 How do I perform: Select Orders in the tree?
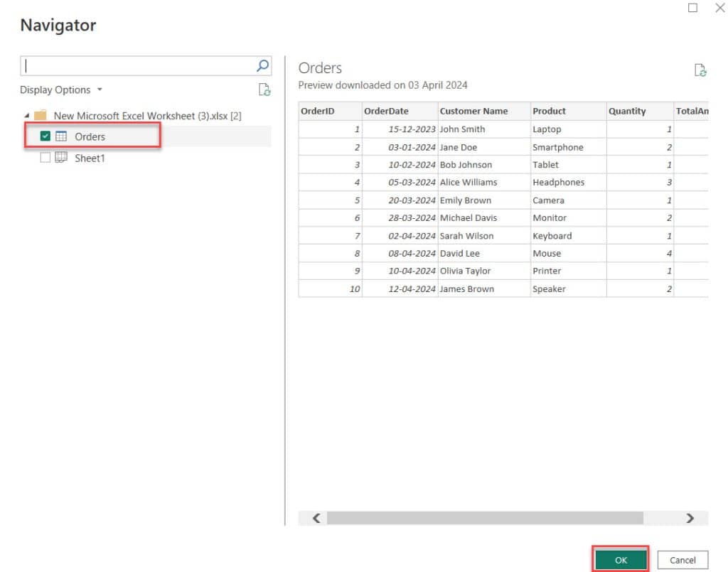point(90,136)
